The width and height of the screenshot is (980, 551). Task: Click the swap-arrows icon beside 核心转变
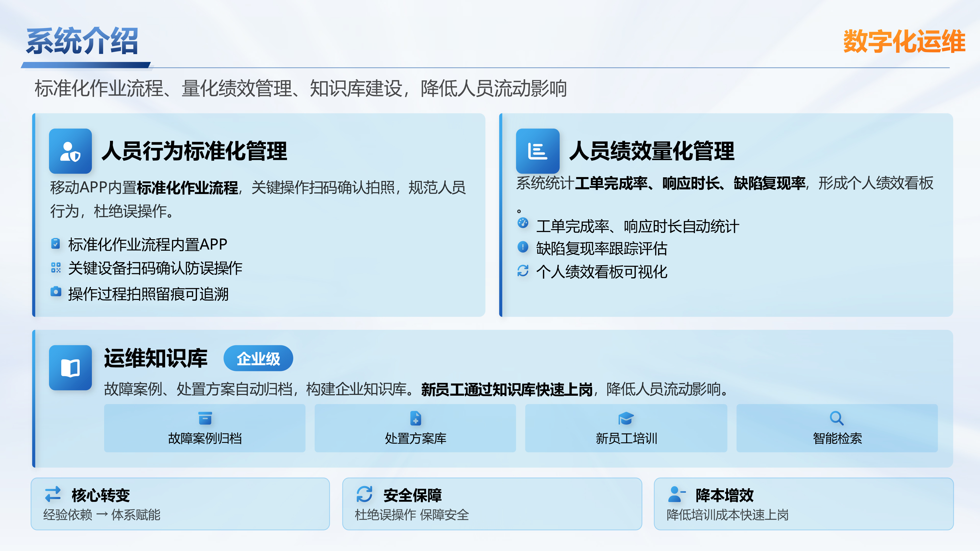pos(53,494)
